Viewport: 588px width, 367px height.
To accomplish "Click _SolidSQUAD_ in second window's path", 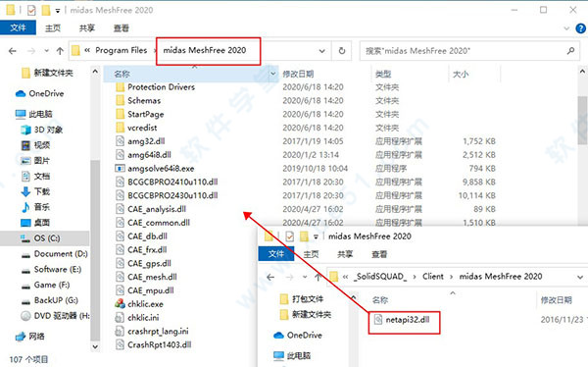I will 380,277.
